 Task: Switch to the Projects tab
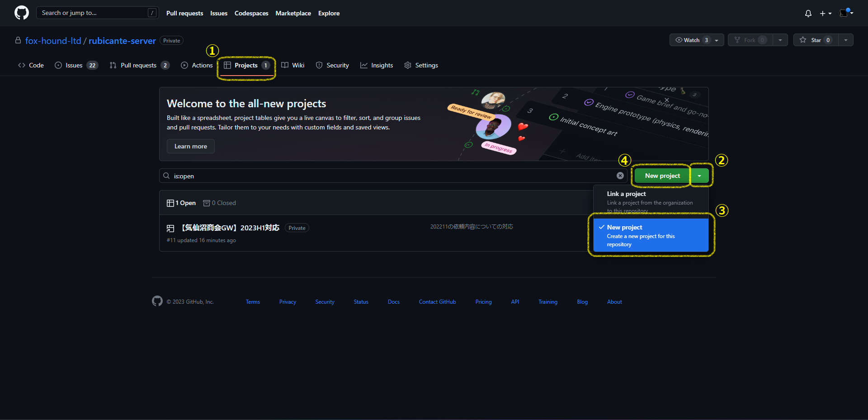click(246, 65)
